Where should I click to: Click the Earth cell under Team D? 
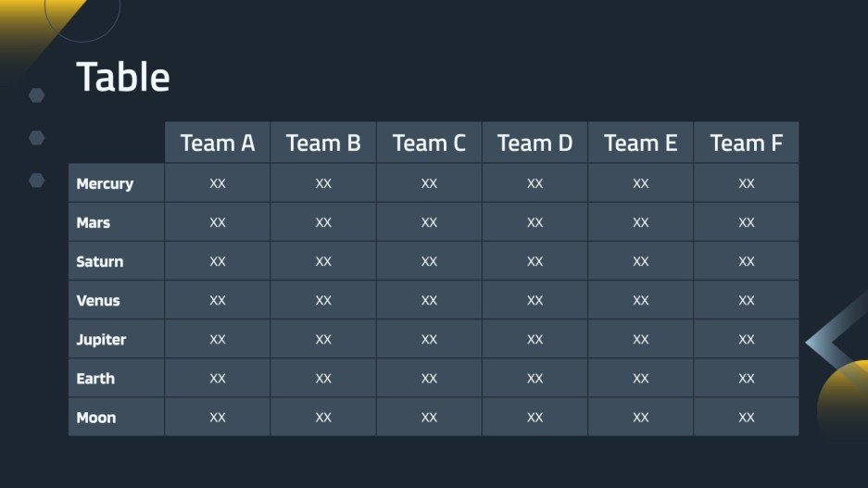(x=535, y=378)
